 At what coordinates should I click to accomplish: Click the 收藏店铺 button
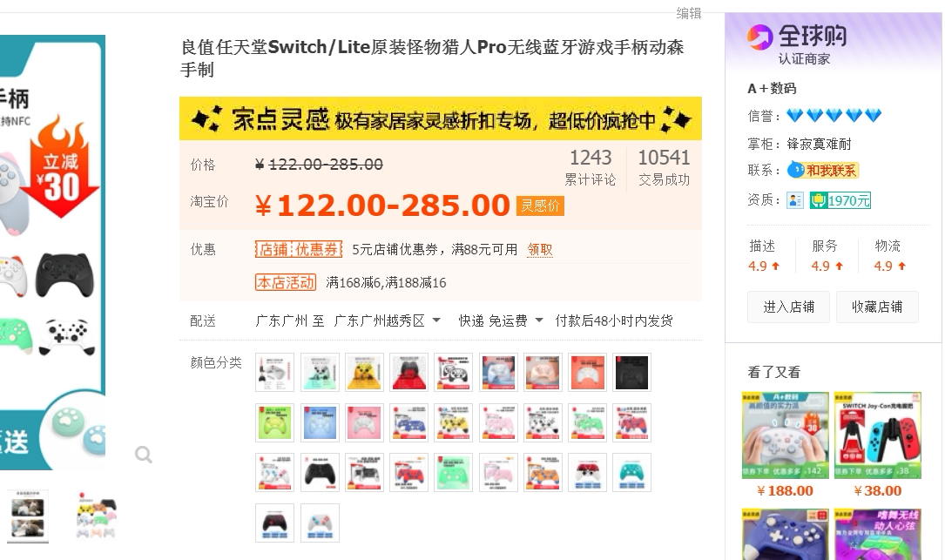click(877, 307)
